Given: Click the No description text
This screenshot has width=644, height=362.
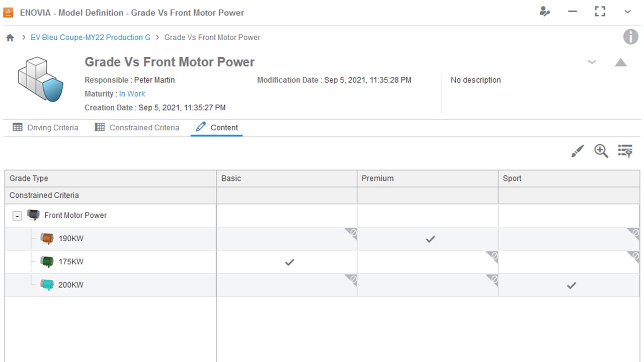Looking at the screenshot, I should (475, 80).
